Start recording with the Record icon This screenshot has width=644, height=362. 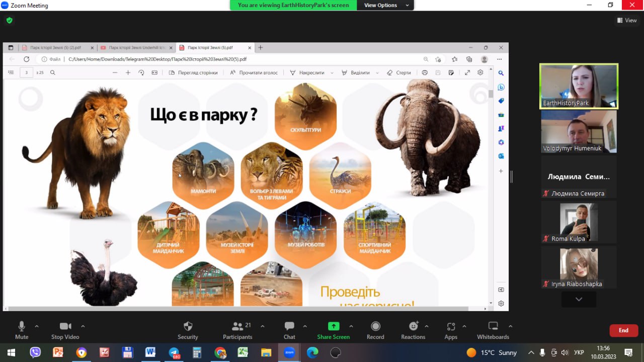click(375, 326)
